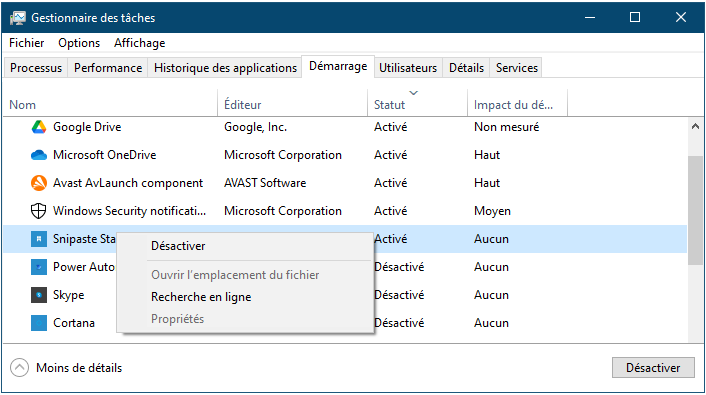Click the scrollbar up arrow

point(695,126)
